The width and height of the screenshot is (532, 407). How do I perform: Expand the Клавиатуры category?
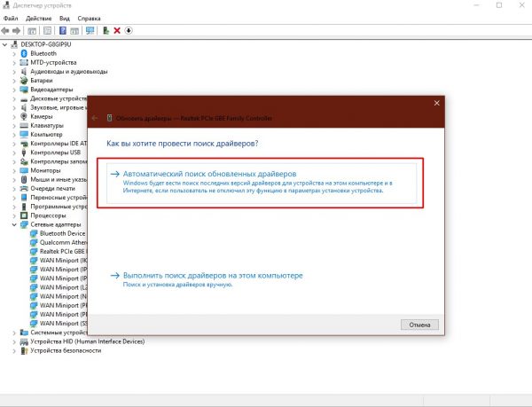[14, 126]
